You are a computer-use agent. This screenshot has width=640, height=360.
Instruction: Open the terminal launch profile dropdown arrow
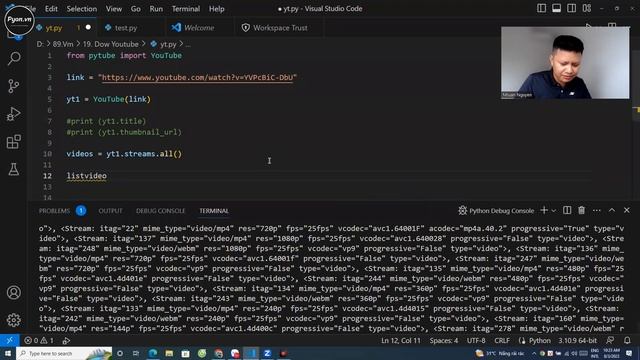point(554,211)
